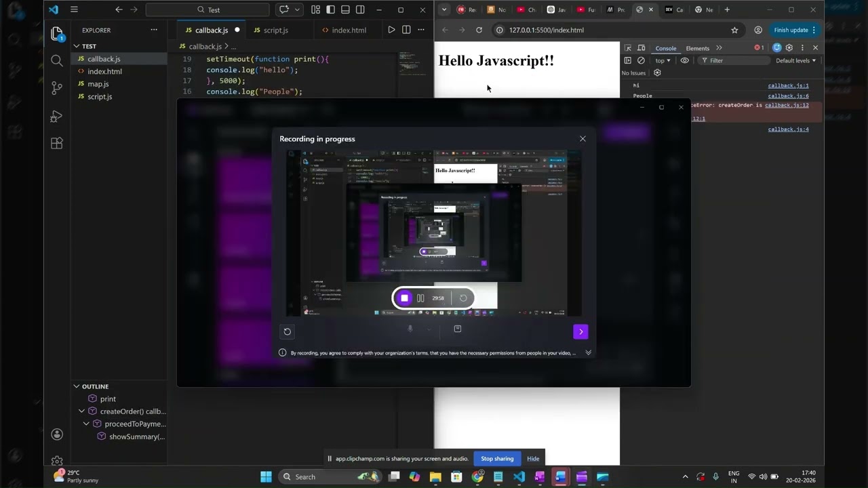Select the inspect element picker in DevTools
This screenshot has width=868, height=488.
pyautogui.click(x=628, y=48)
